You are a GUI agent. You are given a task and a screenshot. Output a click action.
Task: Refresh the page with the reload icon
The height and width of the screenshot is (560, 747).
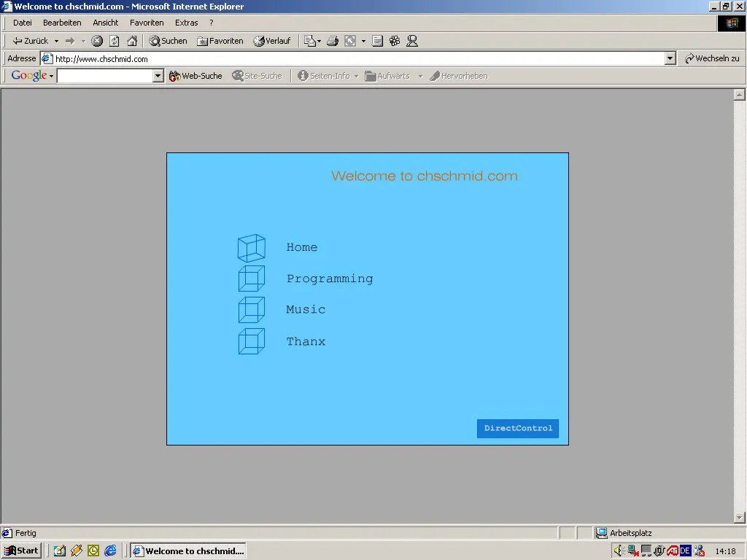[115, 41]
